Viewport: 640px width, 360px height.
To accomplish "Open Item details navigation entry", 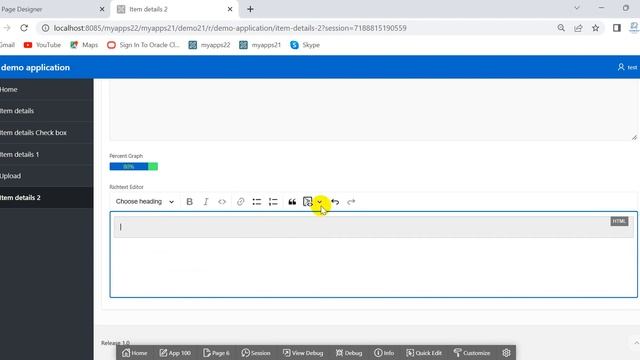I will (47, 111).
